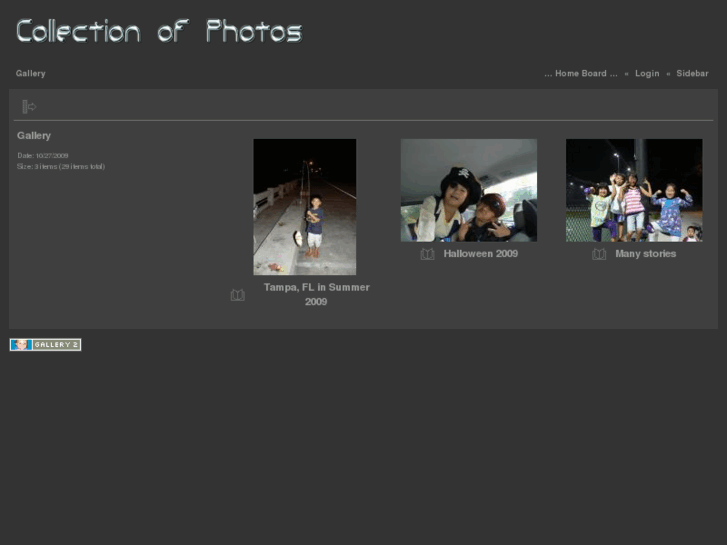Click the Tampa night fishing photo thumbnail
Image resolution: width=727 pixels, height=545 pixels.
305,207
